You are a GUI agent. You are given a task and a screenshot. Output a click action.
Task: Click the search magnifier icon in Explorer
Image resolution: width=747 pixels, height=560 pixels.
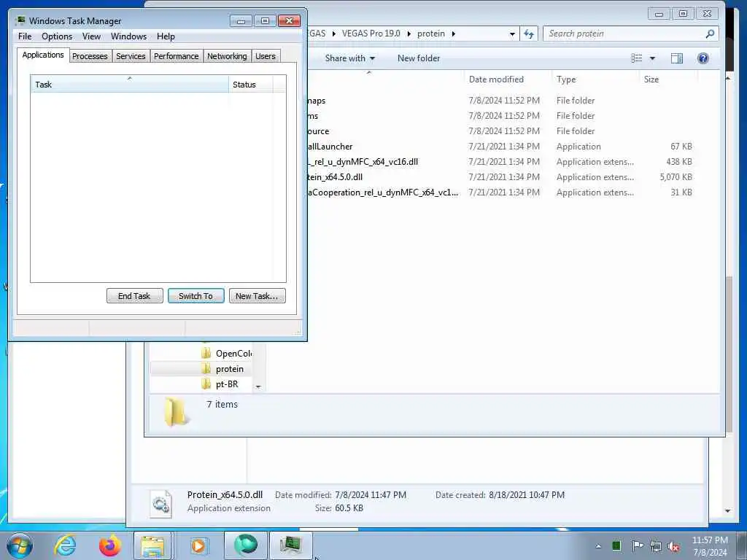pyautogui.click(x=710, y=34)
